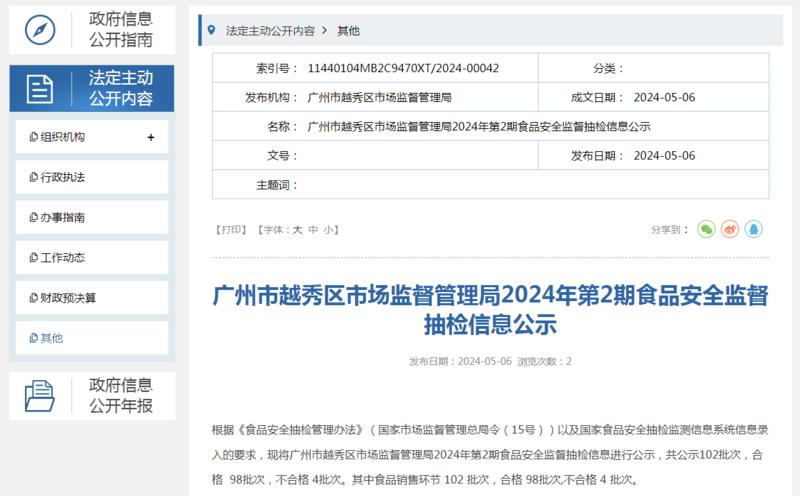Open 政府信息公开年报 annual report link
800x496 pixels.
click(120, 395)
